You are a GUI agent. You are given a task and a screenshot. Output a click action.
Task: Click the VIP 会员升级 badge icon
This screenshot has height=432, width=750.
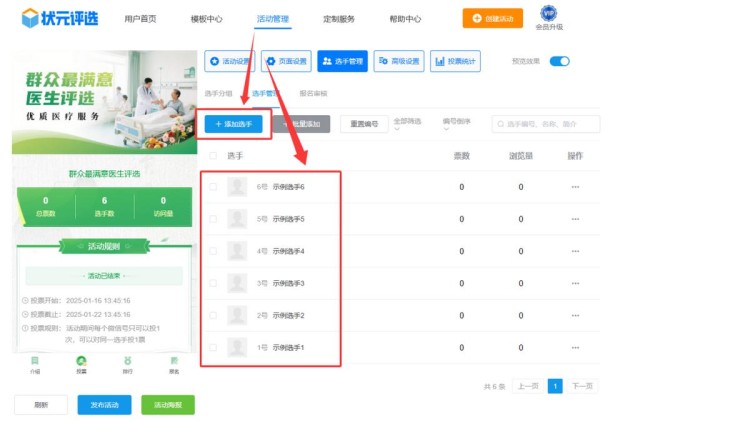pyautogui.click(x=549, y=13)
